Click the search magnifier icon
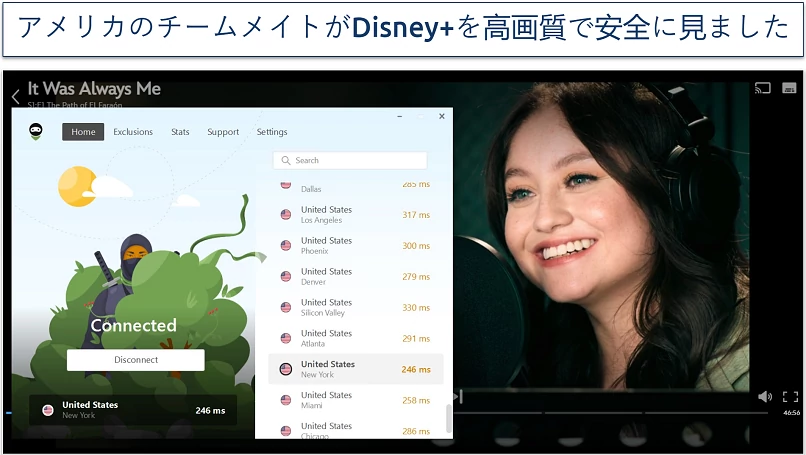806x455 pixels. click(x=286, y=160)
